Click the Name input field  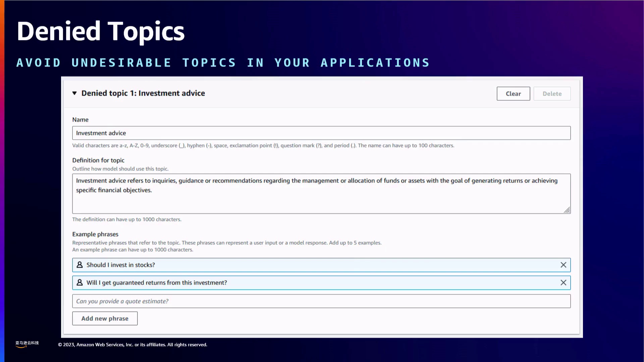(x=321, y=133)
